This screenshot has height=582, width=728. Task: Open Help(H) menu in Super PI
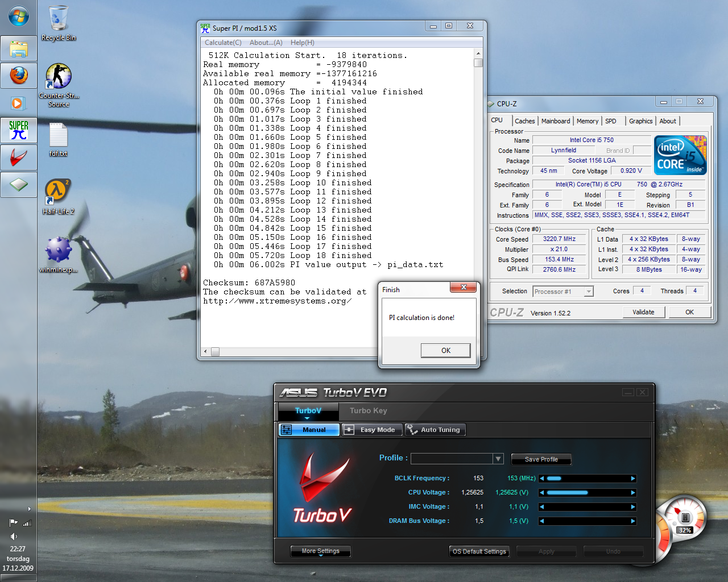(303, 43)
